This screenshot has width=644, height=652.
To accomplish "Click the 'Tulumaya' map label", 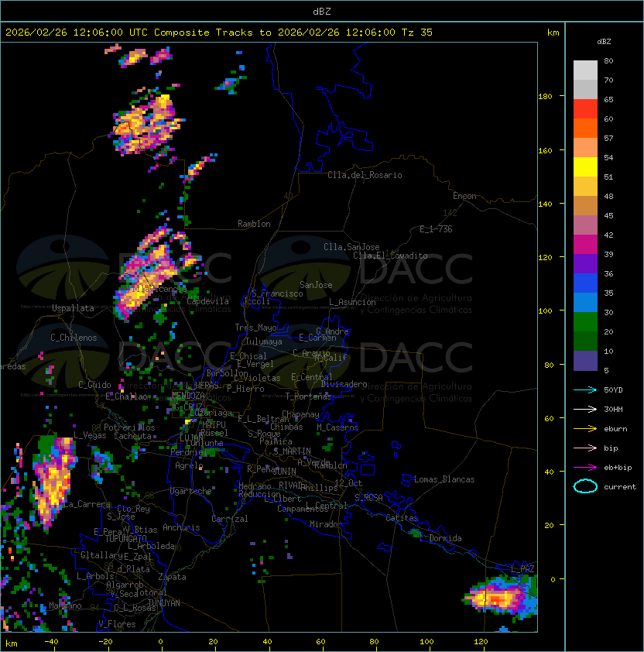I will (264, 341).
